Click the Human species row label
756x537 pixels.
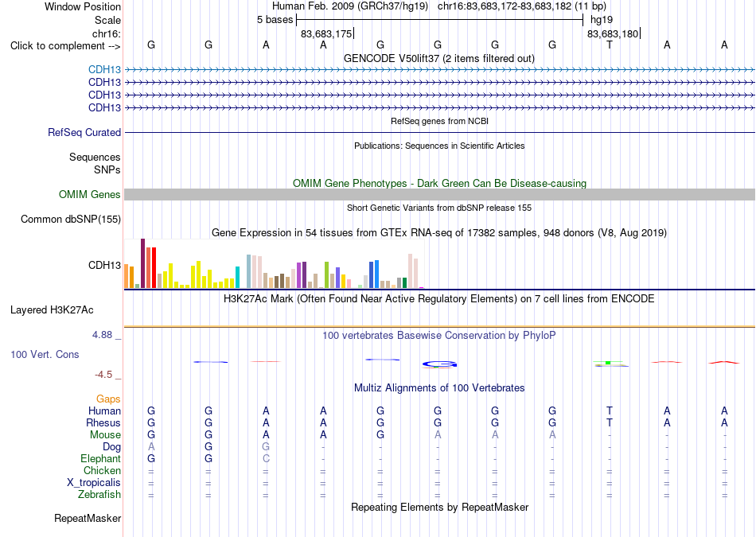pyautogui.click(x=104, y=411)
